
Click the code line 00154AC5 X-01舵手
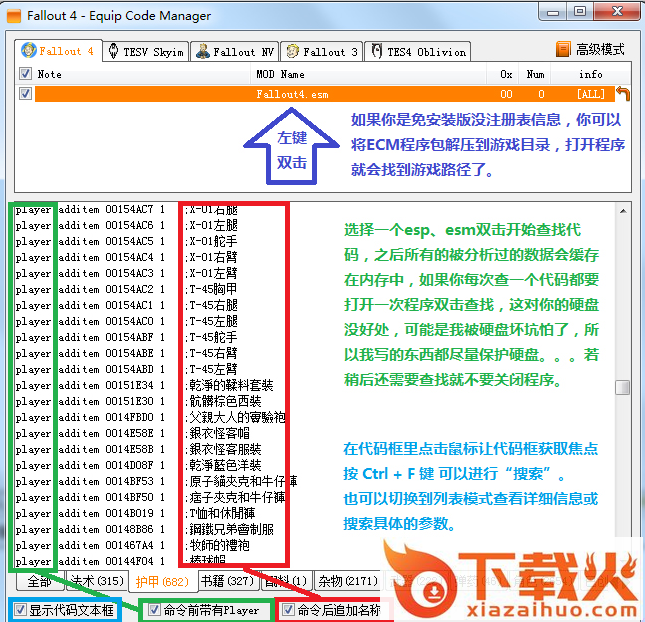click(x=127, y=241)
